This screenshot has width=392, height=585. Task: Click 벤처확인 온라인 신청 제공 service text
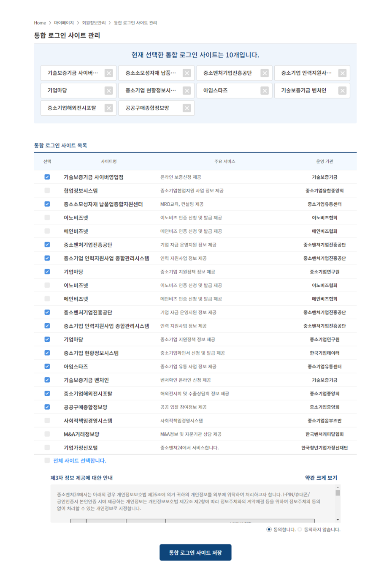186,380
